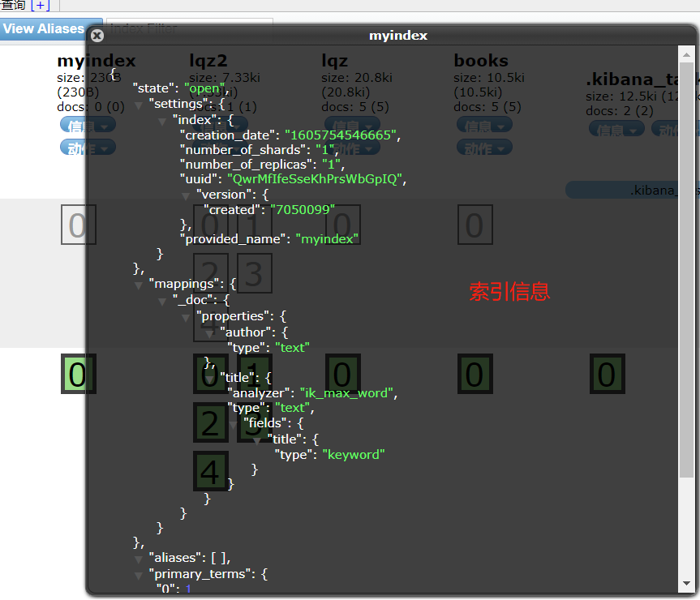Image resolution: width=700 pixels, height=600 pixels.
Task: Click the dialog vertical scrollbar thumb
Action: click(686, 269)
